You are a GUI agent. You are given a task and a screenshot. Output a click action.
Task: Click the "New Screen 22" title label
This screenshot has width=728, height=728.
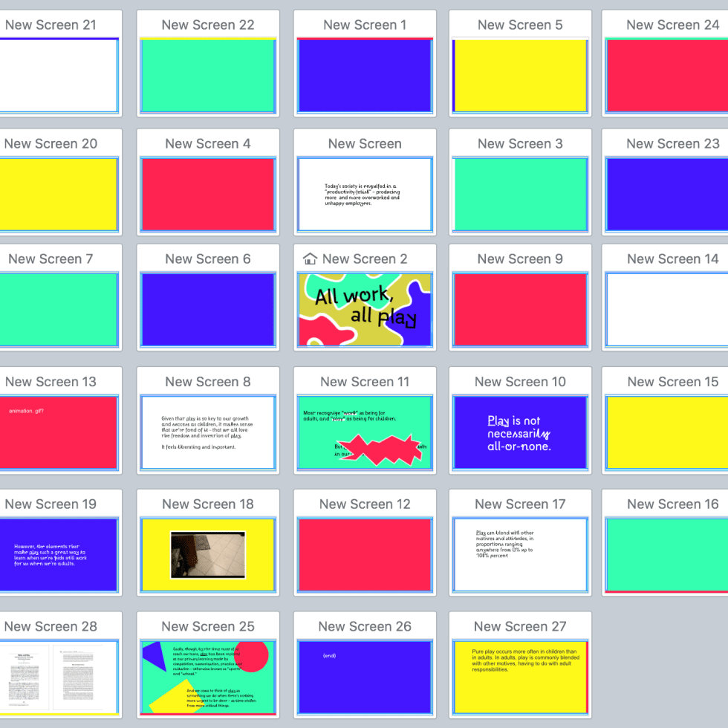point(208,25)
